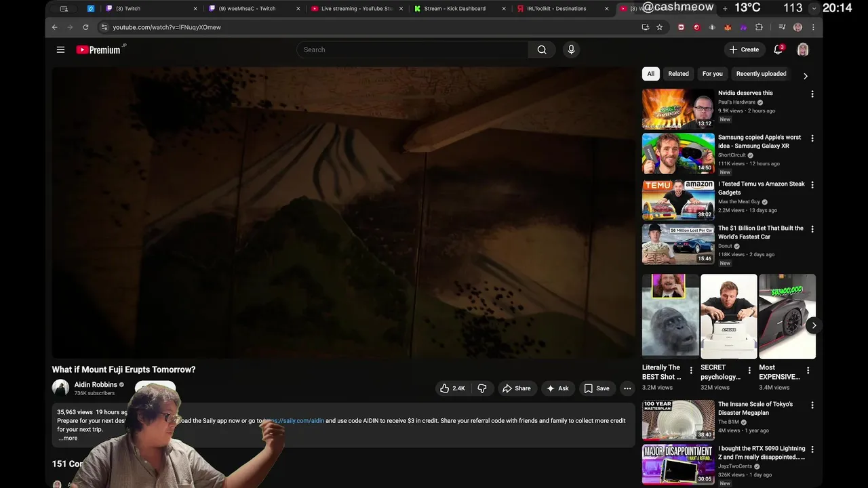Open options for the Samsung Galaxy XR video

812,138
